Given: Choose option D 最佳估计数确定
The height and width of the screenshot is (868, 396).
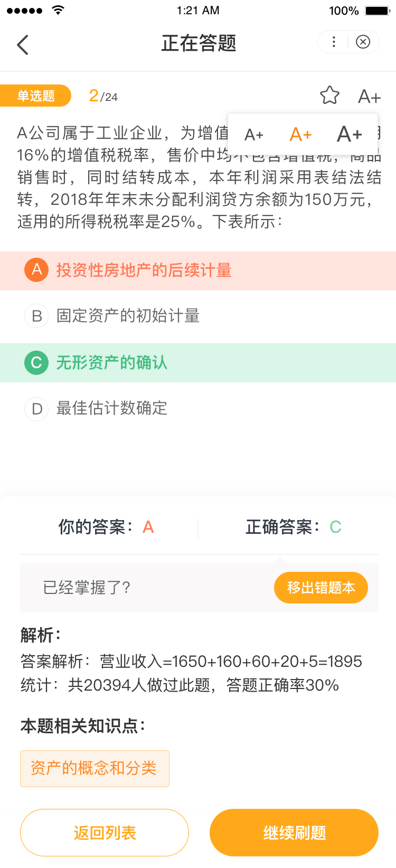Looking at the screenshot, I should [111, 408].
